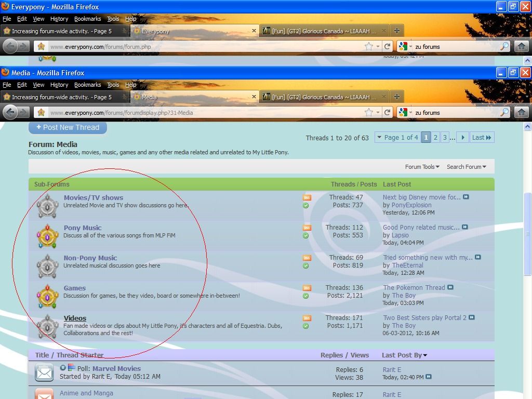Open the RSS feed for Movies/TV shows
Viewport: 532px width, 399px height.
coord(307,197)
